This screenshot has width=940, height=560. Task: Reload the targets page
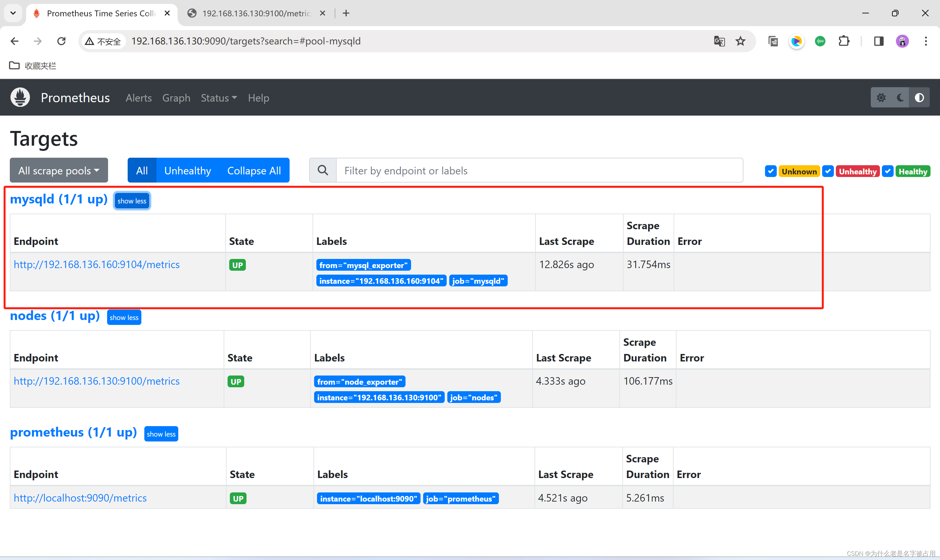tap(61, 41)
